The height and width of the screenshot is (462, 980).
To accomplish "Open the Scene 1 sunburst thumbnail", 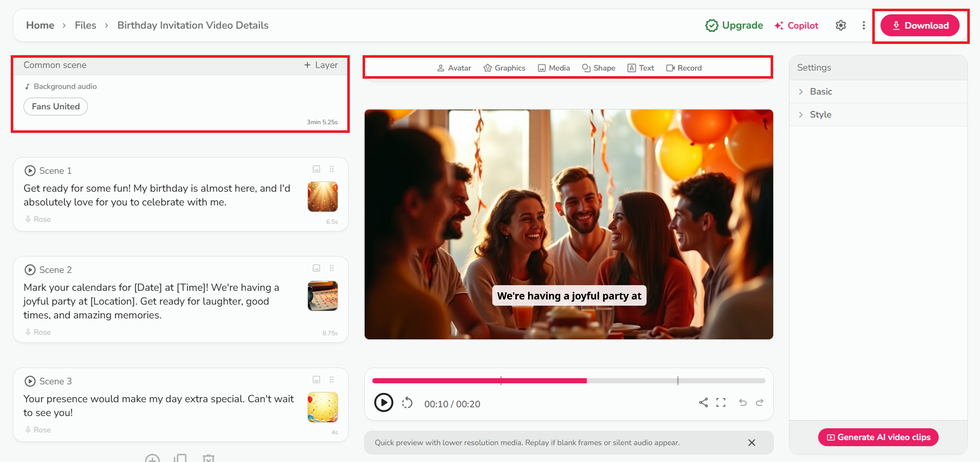I will [323, 197].
